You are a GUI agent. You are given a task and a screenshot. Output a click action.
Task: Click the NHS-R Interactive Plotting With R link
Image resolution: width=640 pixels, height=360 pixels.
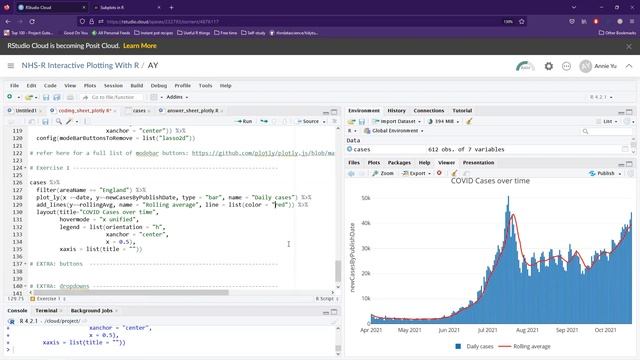click(80, 65)
